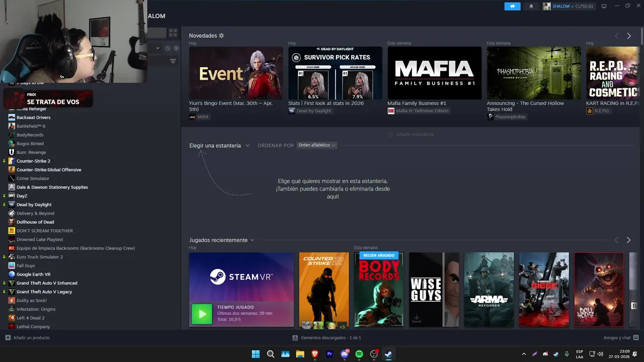This screenshot has height=362, width=644.
Task: Open Arma Reforger recent game cover
Action: click(489, 290)
